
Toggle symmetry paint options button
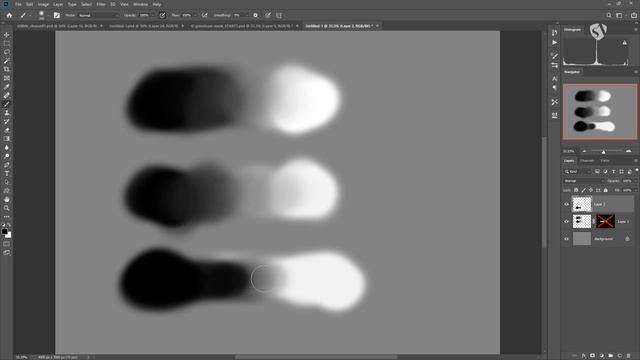pos(279,15)
